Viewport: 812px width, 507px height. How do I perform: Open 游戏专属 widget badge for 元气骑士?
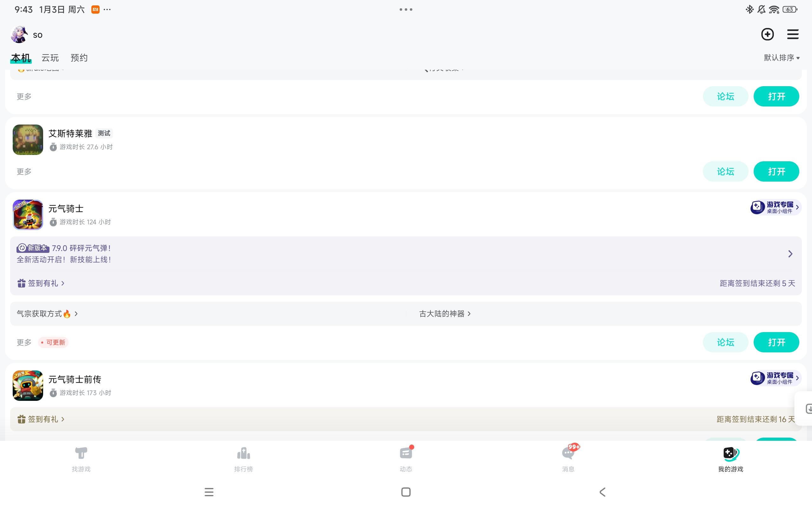(776, 207)
